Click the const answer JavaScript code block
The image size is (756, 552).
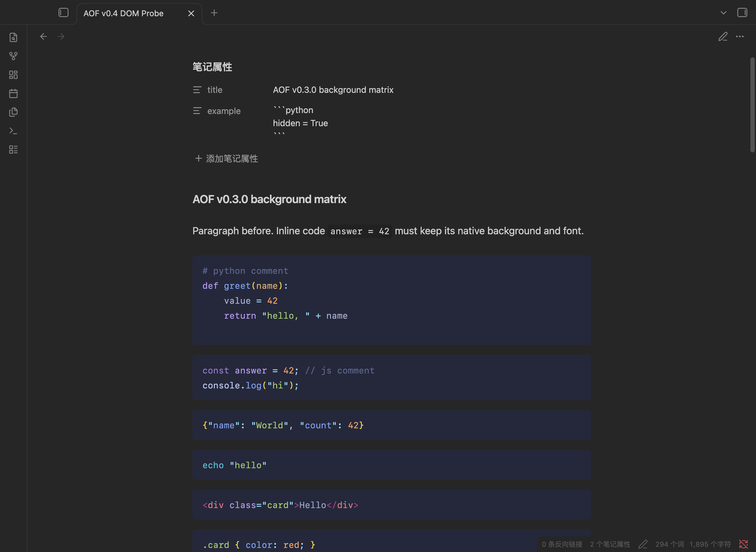(x=391, y=378)
